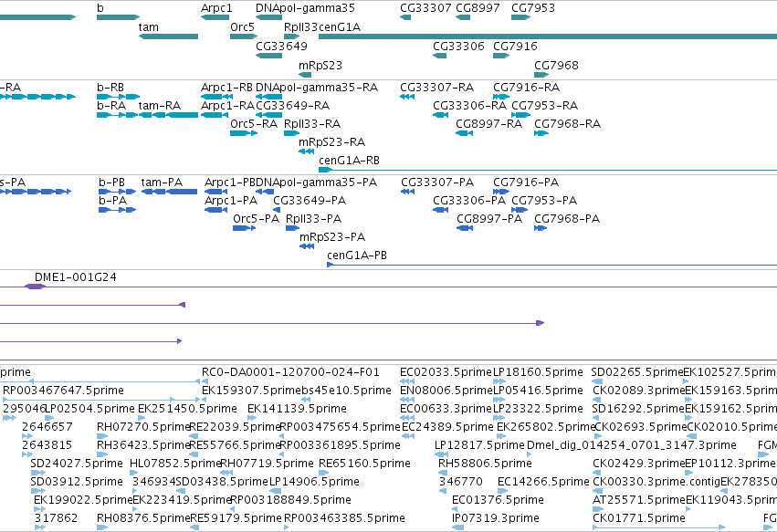Select the cenG1A gene track feature
The height and width of the screenshot is (532, 777).
click(x=548, y=37)
